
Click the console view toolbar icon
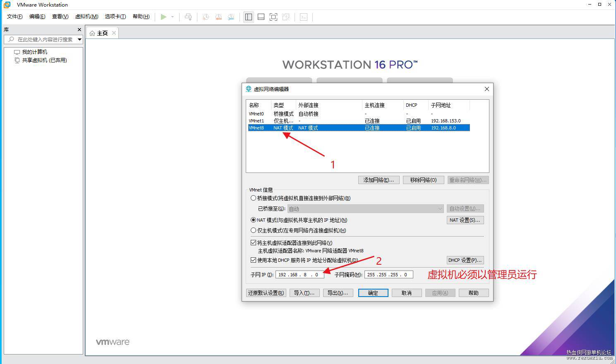pos(304,17)
